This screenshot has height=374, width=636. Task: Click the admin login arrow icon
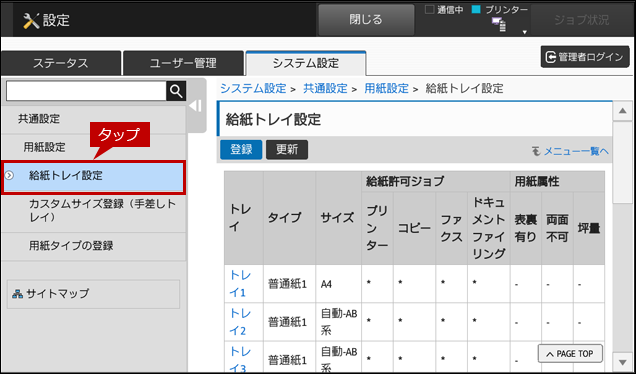[x=550, y=57]
